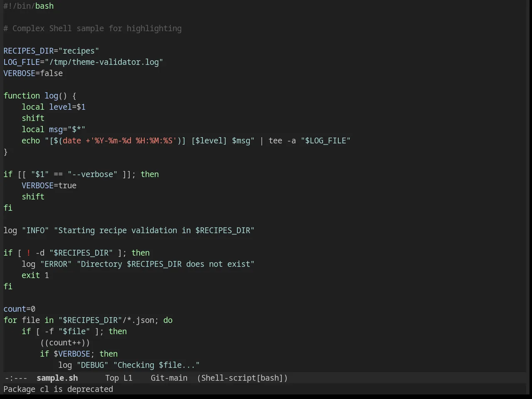
Task: Click the date format string '%Y-%m-%d %H:%M:%S'
Action: tap(133, 140)
